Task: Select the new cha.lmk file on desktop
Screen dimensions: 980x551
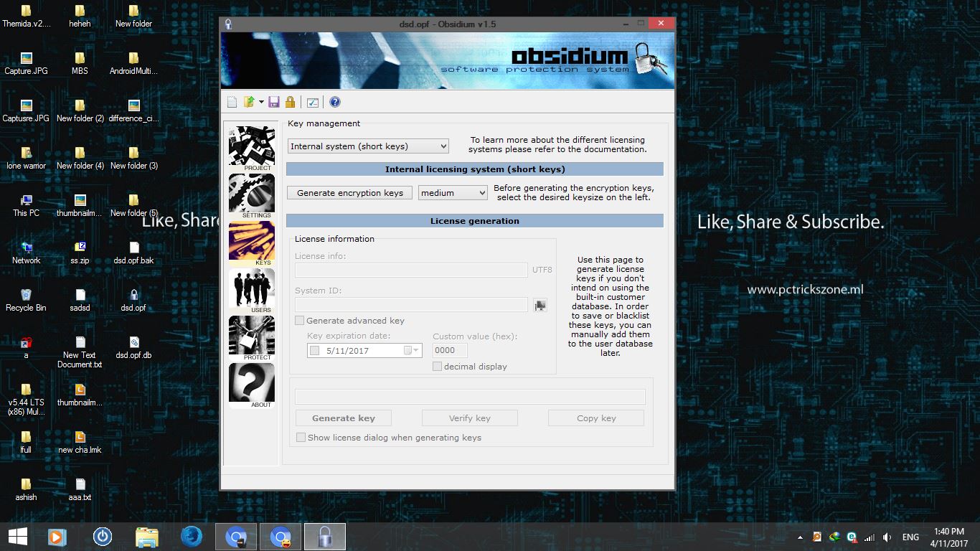Action: click(x=80, y=442)
